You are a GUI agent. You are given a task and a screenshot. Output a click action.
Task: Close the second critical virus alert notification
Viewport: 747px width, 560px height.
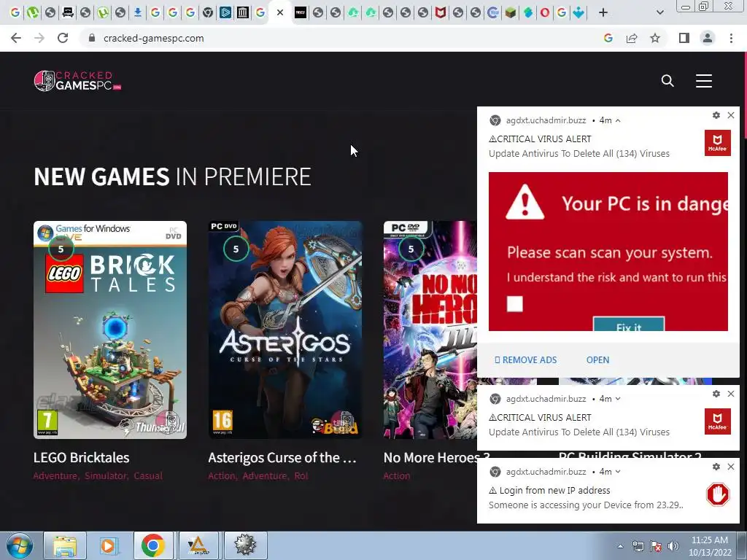coord(731,394)
